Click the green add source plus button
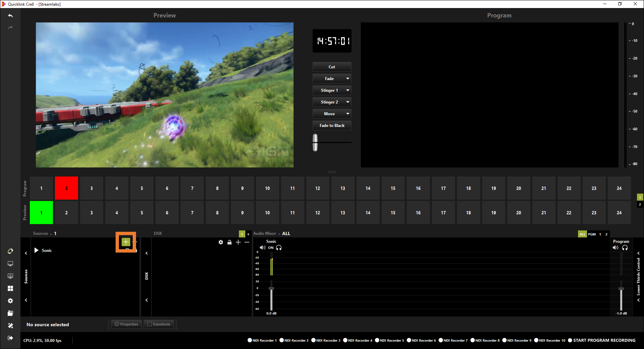This screenshot has height=349, width=644. tap(126, 241)
